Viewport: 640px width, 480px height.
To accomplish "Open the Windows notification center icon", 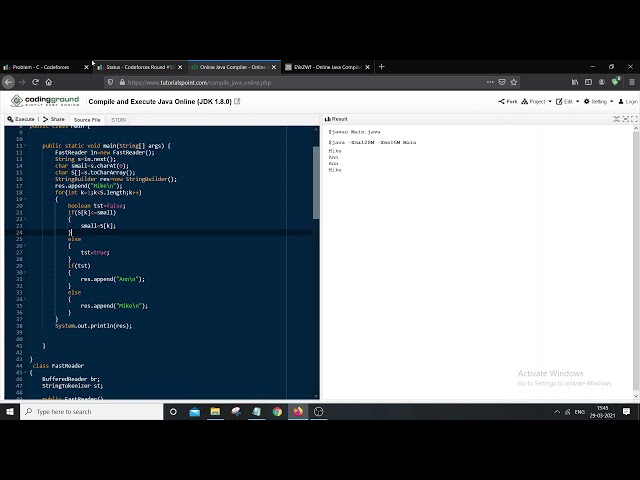I will [627, 411].
